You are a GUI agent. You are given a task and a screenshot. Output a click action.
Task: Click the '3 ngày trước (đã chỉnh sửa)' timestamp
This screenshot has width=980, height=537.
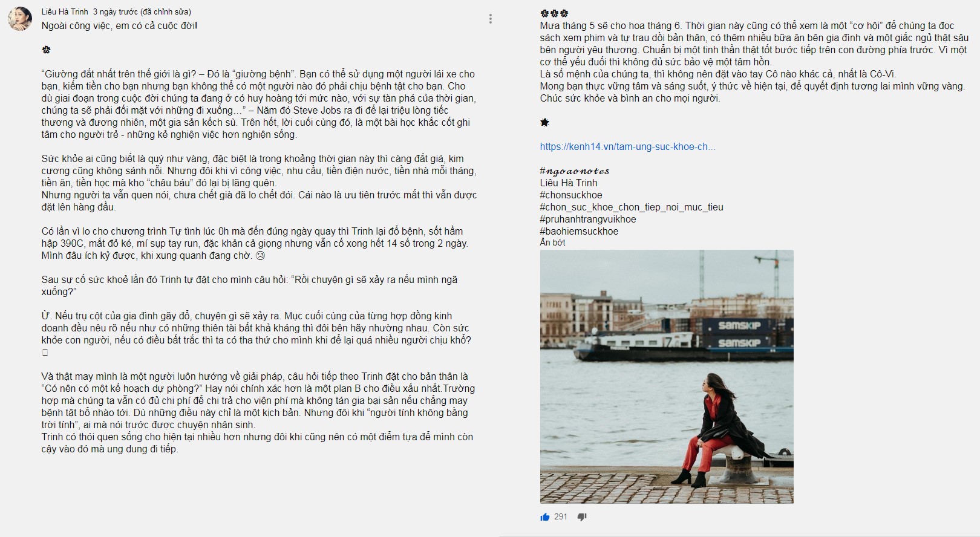click(x=142, y=11)
